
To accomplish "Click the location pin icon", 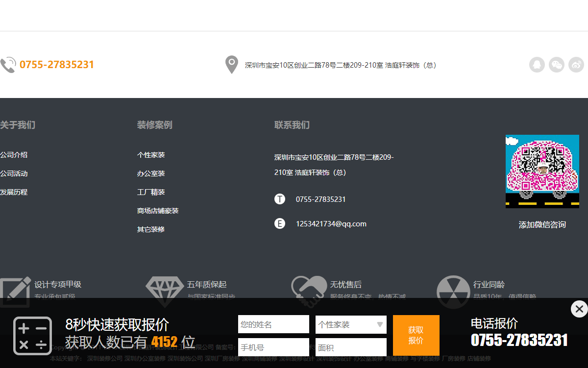I will point(231,64).
